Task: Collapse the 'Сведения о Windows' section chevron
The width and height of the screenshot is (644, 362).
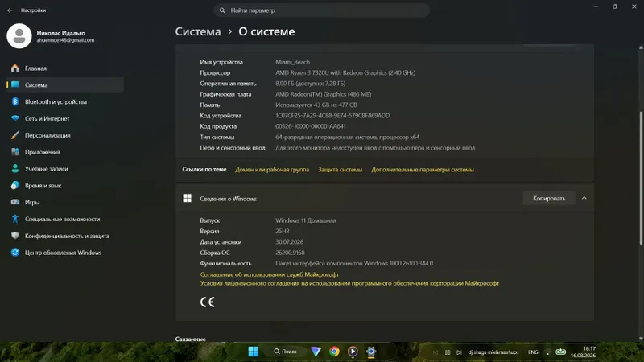Action: 584,198
